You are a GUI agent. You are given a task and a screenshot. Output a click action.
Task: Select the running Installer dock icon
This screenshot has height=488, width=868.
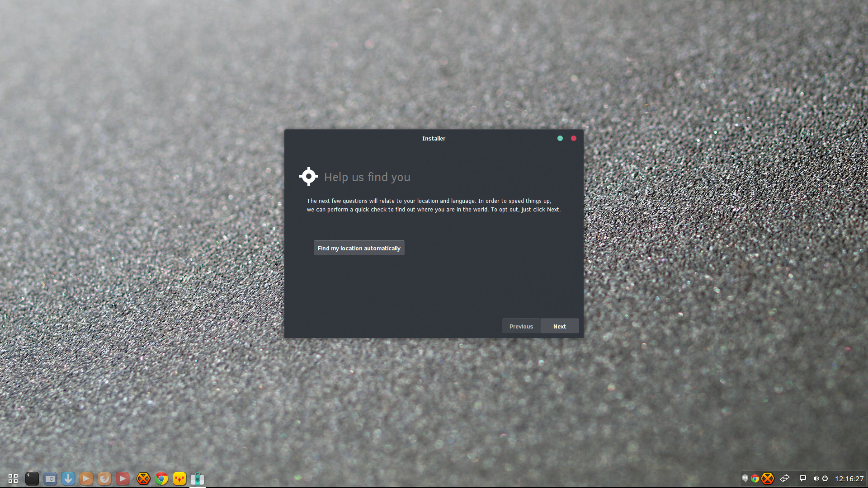tap(198, 479)
